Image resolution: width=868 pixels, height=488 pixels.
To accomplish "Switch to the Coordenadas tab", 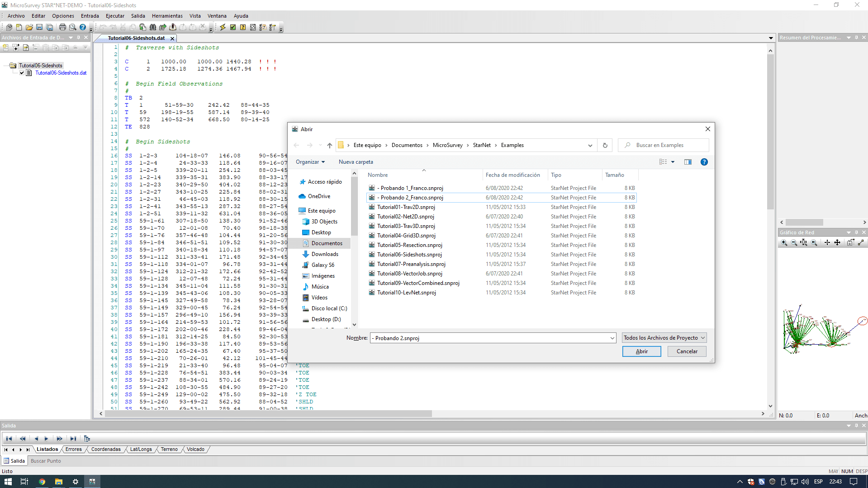I will tap(106, 449).
